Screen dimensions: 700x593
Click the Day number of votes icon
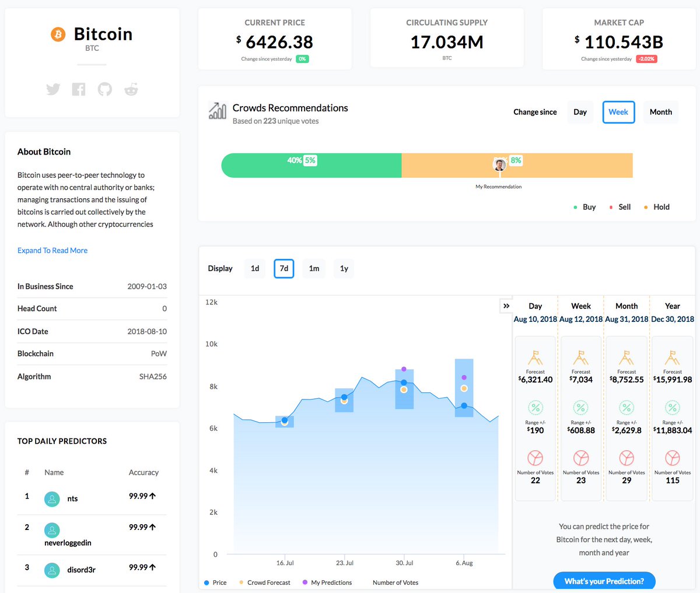(x=535, y=458)
